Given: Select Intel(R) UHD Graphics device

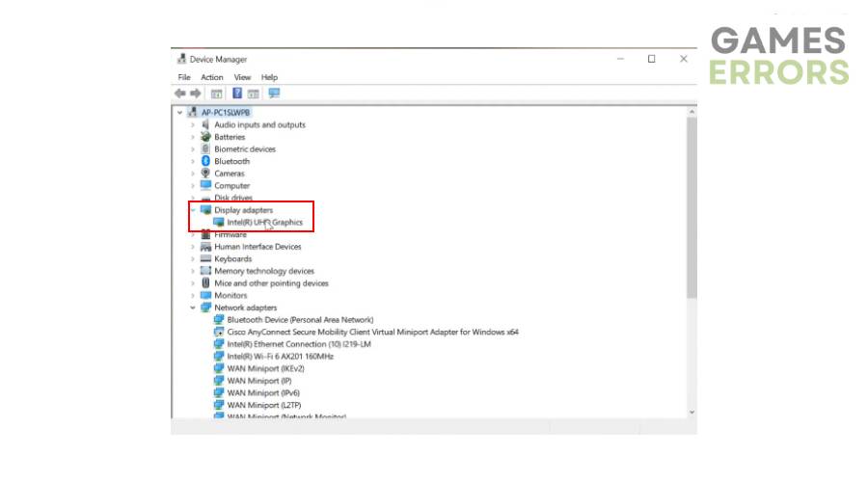Looking at the screenshot, I should tap(264, 223).
